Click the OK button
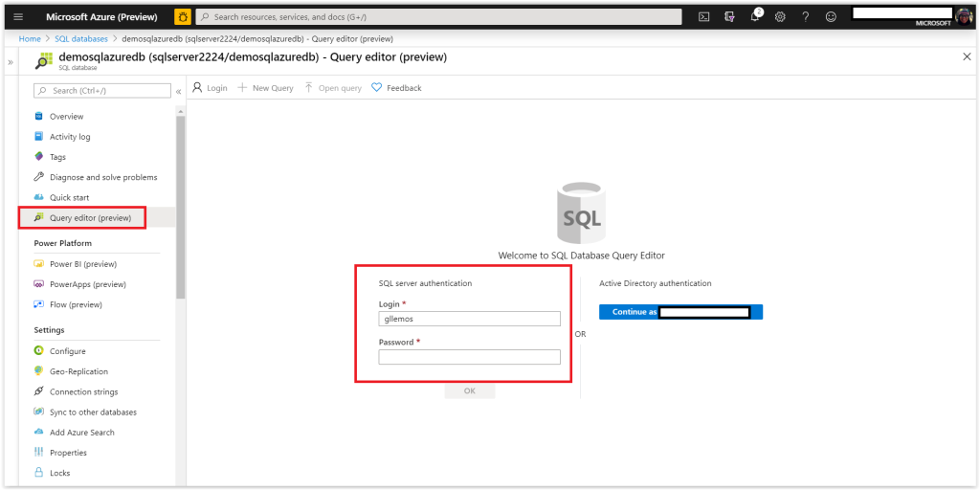 click(470, 390)
